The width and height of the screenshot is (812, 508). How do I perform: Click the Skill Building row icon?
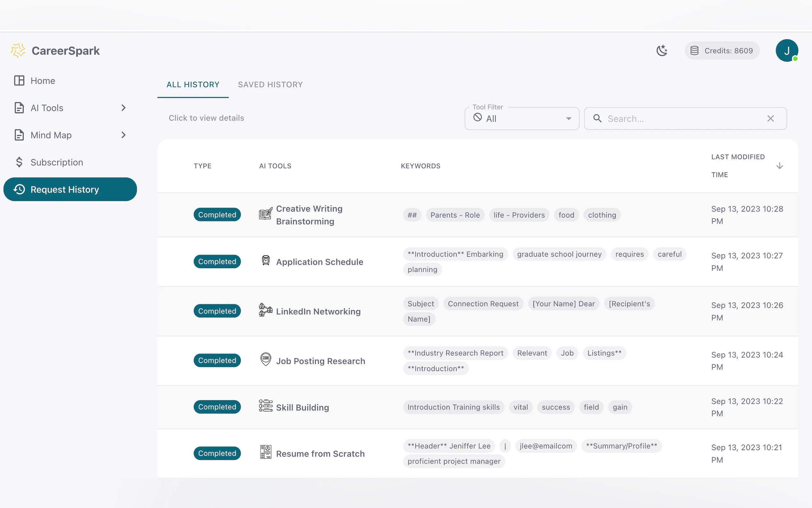pos(266,406)
